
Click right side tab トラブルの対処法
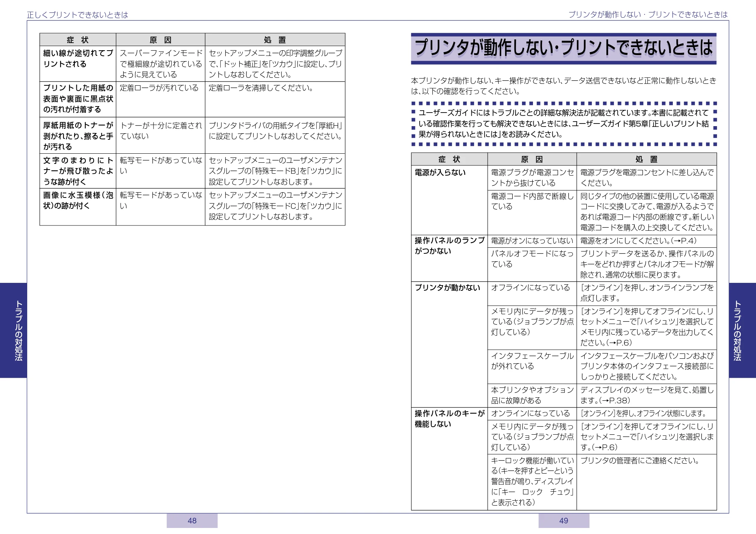tap(742, 330)
